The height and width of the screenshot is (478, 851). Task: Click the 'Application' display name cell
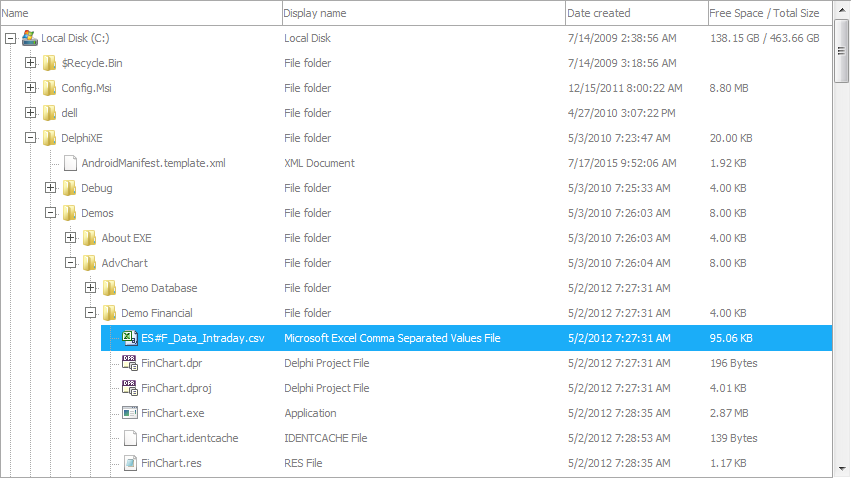[310, 413]
